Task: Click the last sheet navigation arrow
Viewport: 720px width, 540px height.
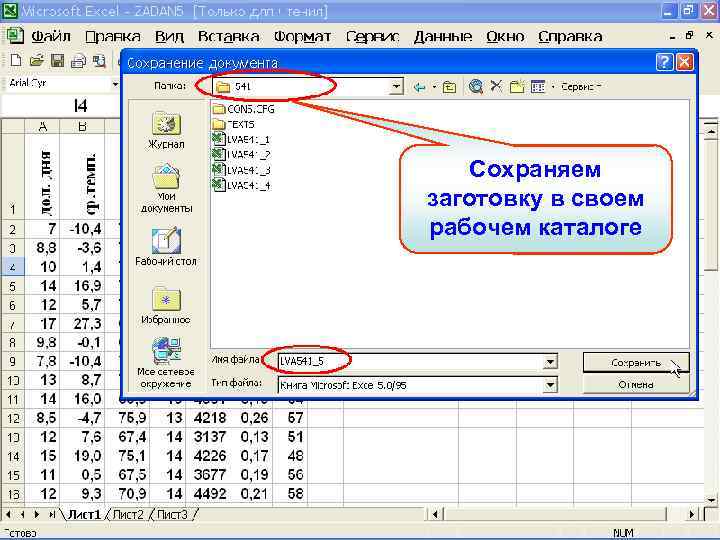Action: [x=52, y=515]
